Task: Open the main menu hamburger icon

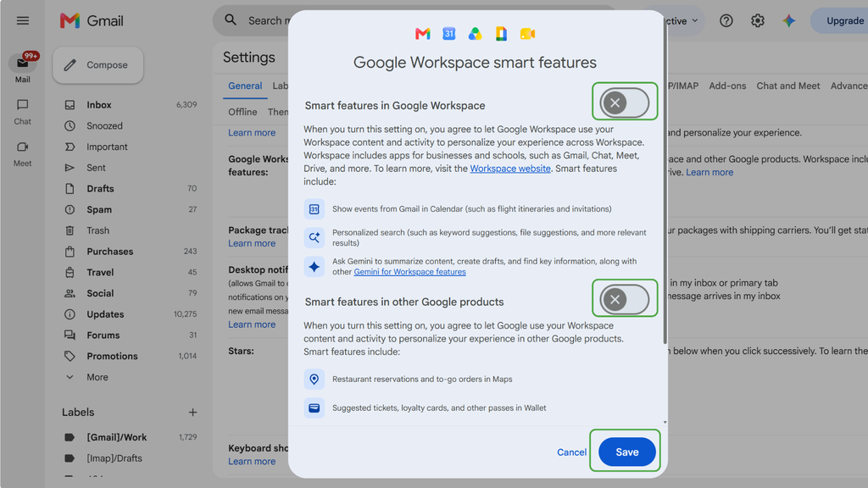Action: tap(23, 20)
